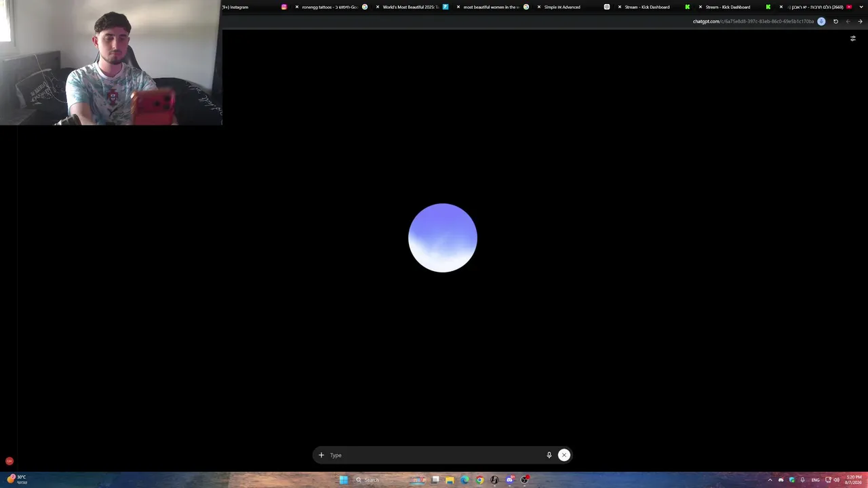Image resolution: width=868 pixels, height=488 pixels.
Task: Open Task View from taskbar
Action: pos(435,480)
